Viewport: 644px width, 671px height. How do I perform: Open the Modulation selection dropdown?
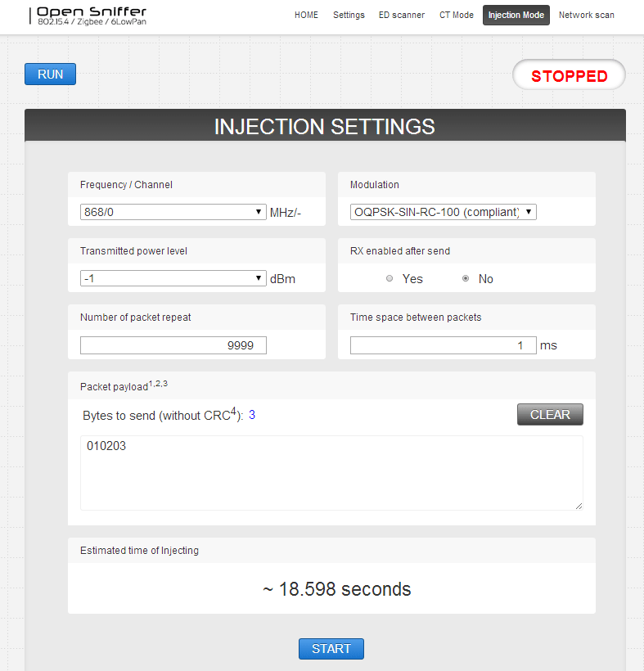pyautogui.click(x=443, y=211)
